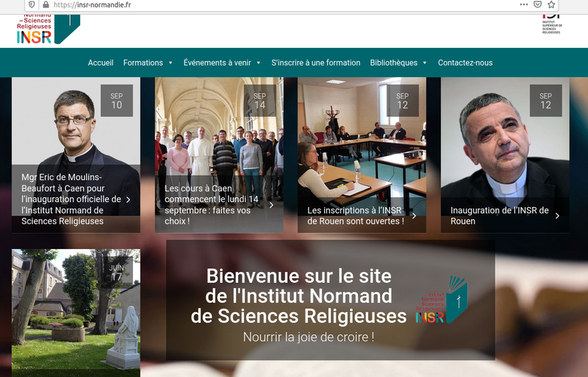Click the Institut Supérieur de Sciences Religieuses logo
This screenshot has height=377, width=588.
[x=552, y=24]
